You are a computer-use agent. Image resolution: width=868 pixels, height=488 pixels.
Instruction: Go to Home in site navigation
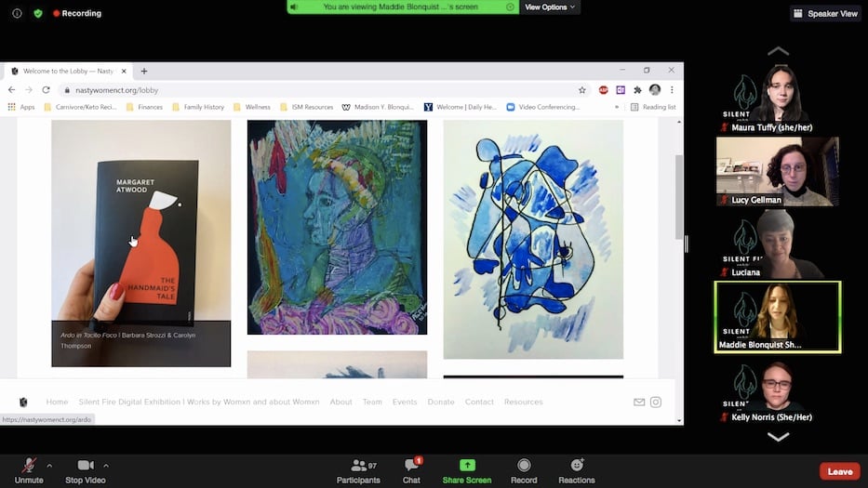pos(57,402)
